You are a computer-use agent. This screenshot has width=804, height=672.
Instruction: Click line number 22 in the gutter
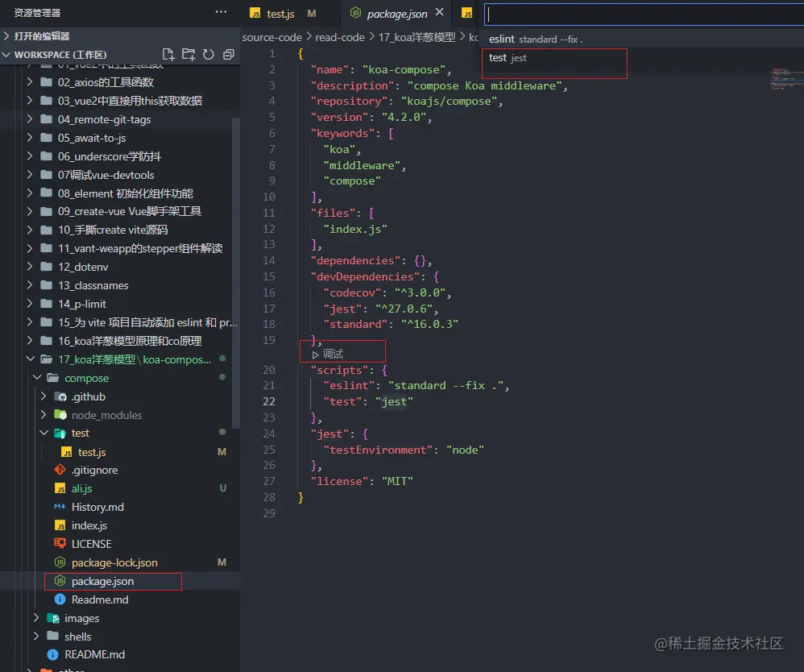pos(269,401)
